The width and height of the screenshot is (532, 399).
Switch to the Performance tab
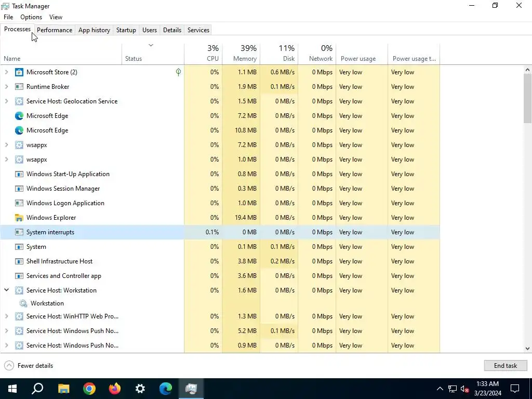[55, 30]
